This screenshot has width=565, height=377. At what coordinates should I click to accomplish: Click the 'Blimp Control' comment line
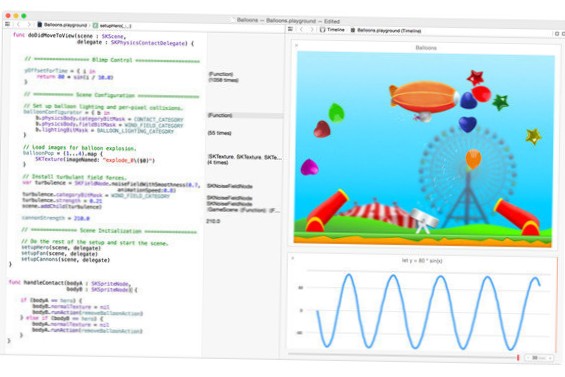112,60
